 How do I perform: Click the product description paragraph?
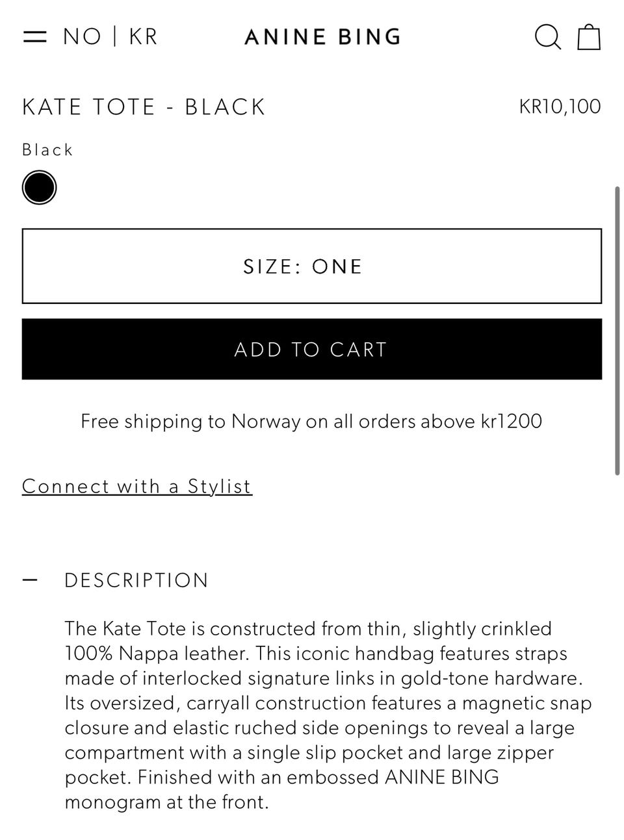[x=325, y=715]
